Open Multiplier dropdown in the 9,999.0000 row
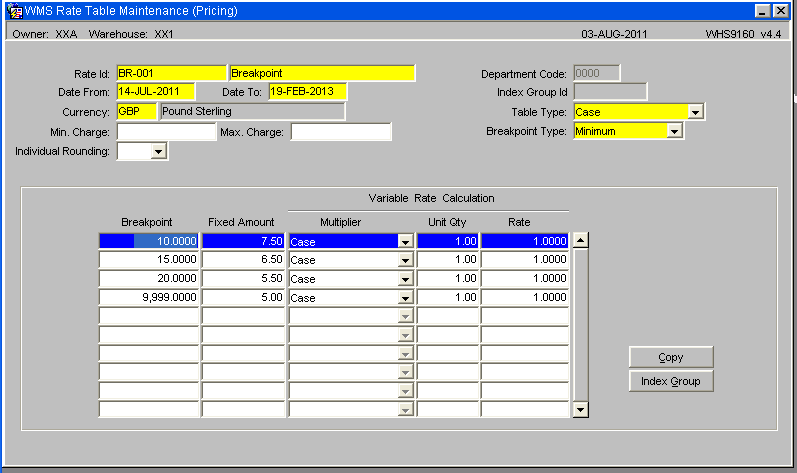The image size is (797, 473). (x=405, y=297)
